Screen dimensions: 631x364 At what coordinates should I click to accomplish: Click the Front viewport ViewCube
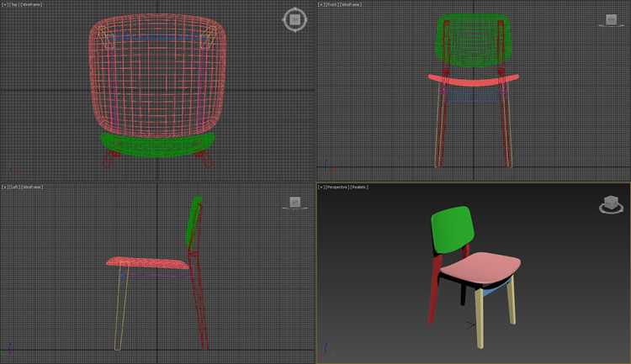pyautogui.click(x=612, y=20)
